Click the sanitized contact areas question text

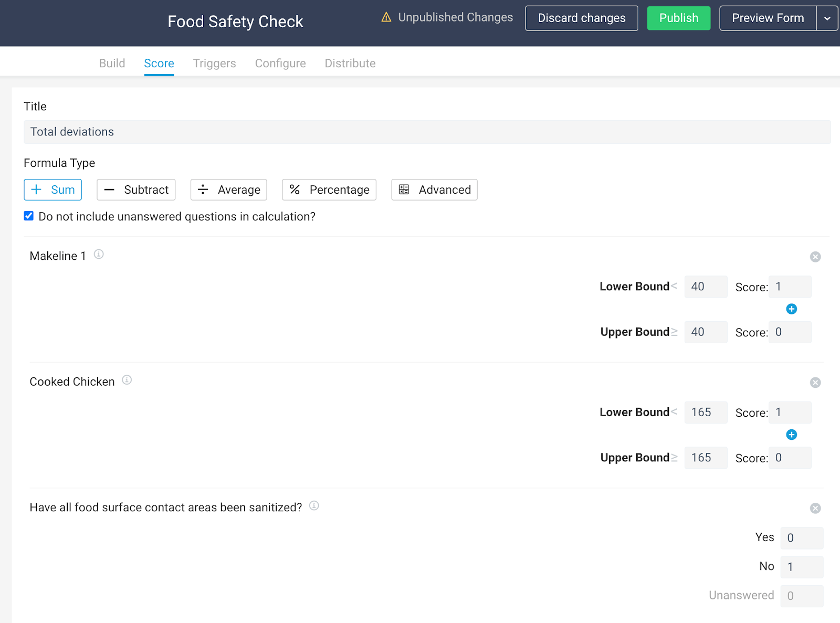pos(166,508)
